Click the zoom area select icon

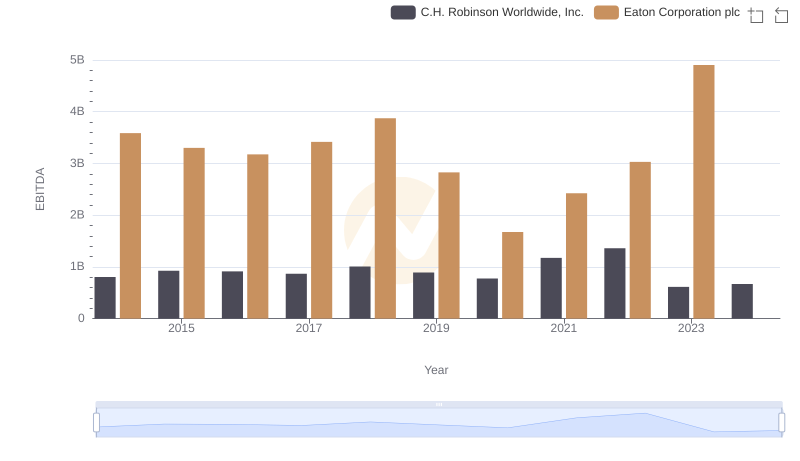click(x=756, y=15)
